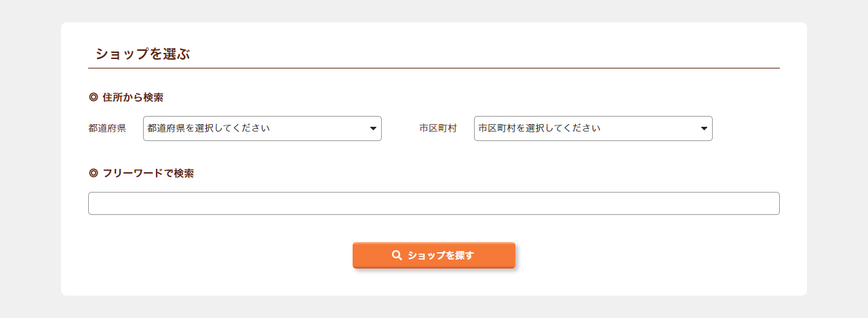Image resolution: width=868 pixels, height=318 pixels.
Task: Expand the 市区町村 city dropdown
Action: click(x=593, y=128)
